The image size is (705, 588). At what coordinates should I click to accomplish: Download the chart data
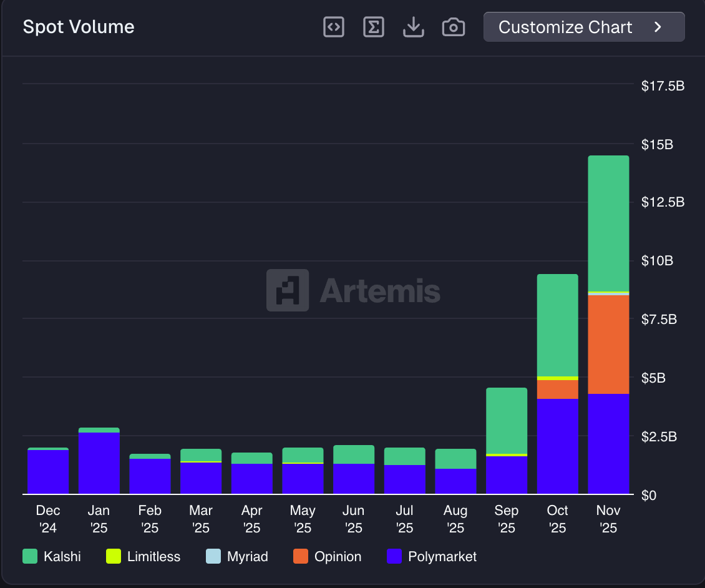click(414, 27)
